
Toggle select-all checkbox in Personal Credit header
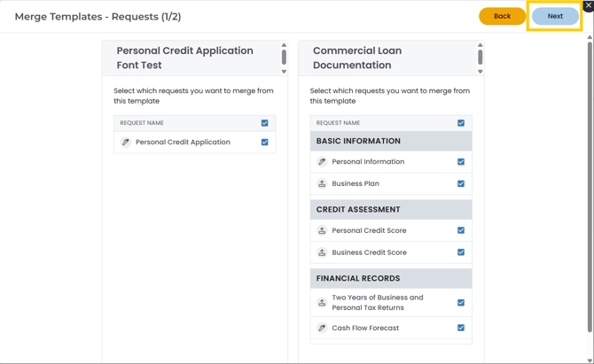(264, 123)
